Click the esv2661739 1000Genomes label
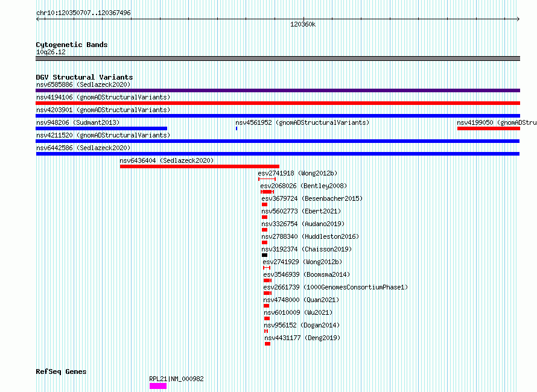The width and height of the screenshot is (537, 392). (x=335, y=287)
